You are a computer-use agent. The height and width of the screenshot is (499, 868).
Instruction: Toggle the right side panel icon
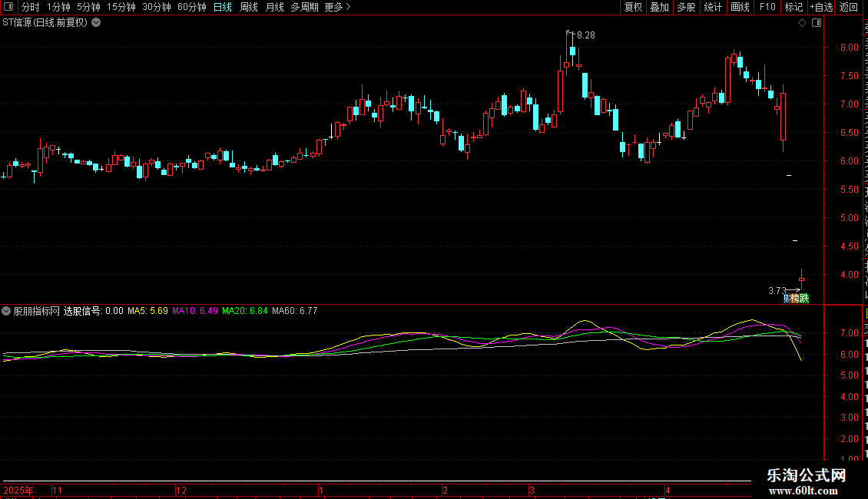click(x=817, y=23)
